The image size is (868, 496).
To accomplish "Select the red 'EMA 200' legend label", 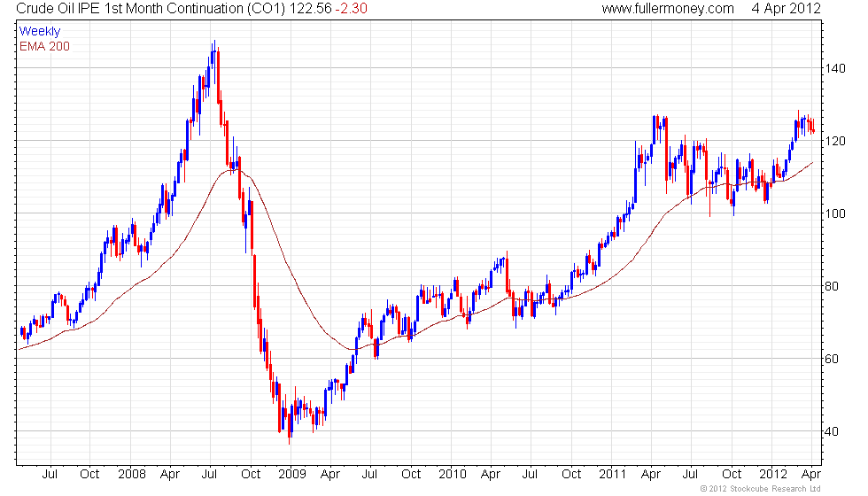I will tap(44, 46).
